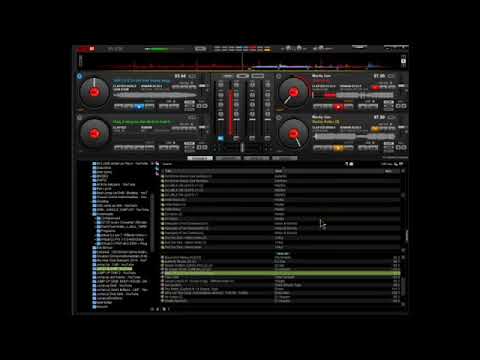Select the highlighted folder in the folder tree
Viewport: 480px width, 360px height.
(114, 269)
